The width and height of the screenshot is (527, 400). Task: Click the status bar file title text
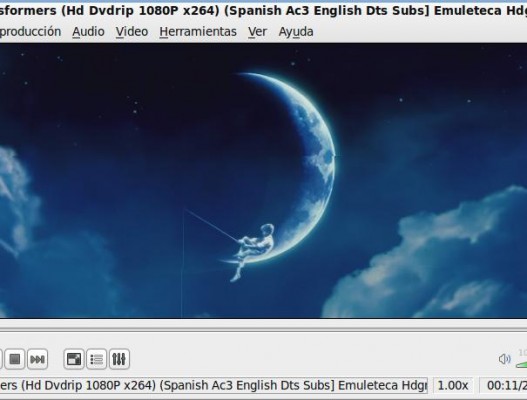214,385
